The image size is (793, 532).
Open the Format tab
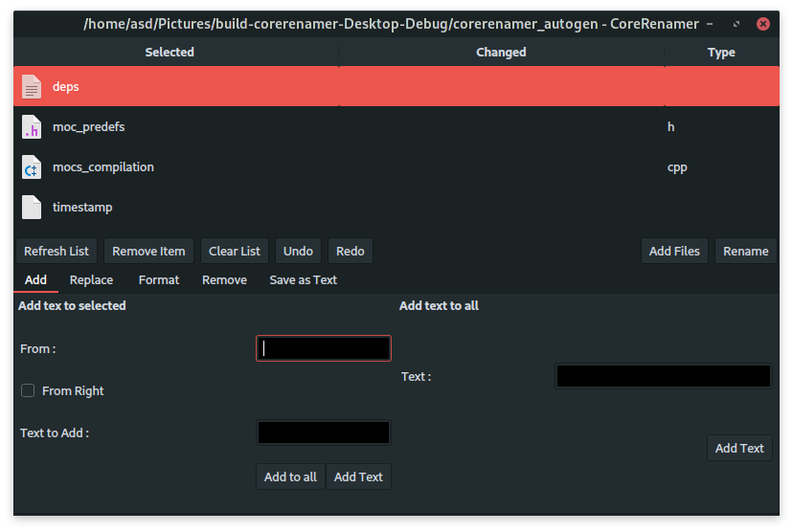[x=159, y=280]
